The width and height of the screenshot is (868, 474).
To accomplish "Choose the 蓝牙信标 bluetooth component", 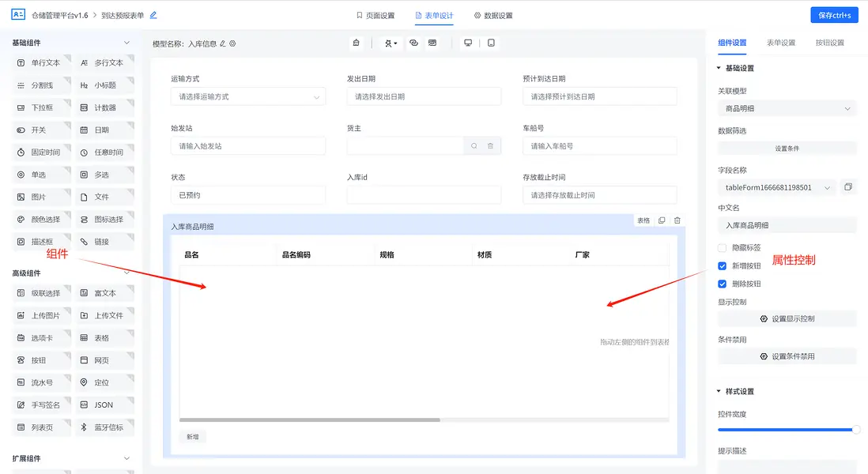I will (105, 427).
